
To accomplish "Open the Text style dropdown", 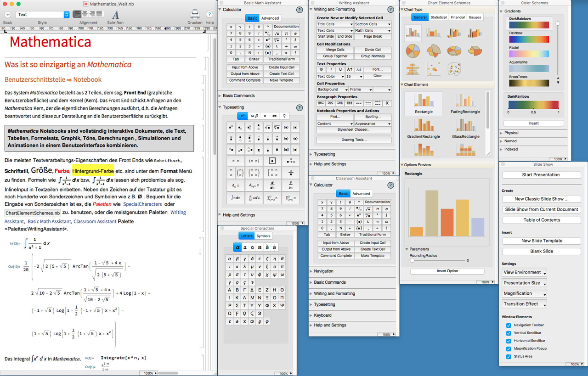I will pyautogui.click(x=42, y=15).
